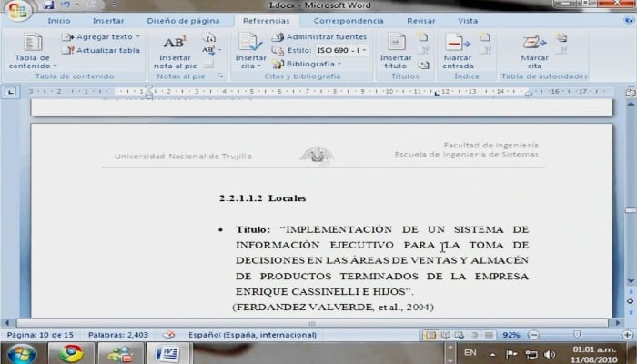Click the vertical scroll down arrow
Screen dimensions: 637x364
point(631,280)
